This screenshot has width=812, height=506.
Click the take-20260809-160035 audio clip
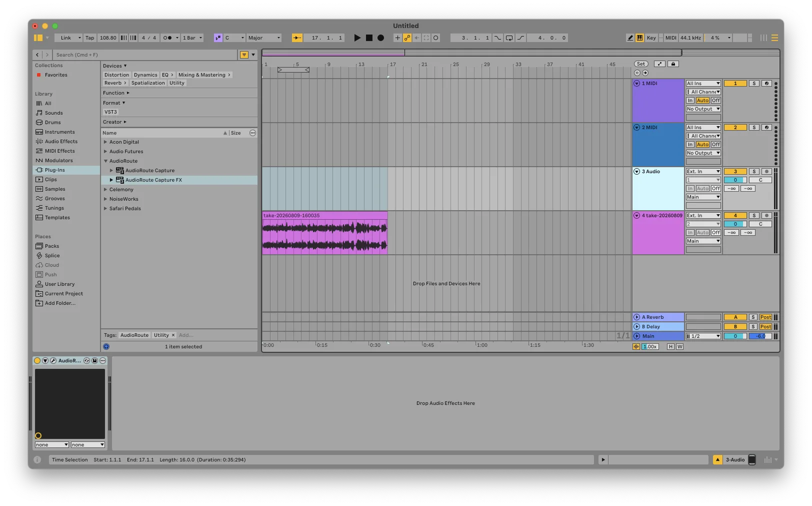tap(325, 233)
